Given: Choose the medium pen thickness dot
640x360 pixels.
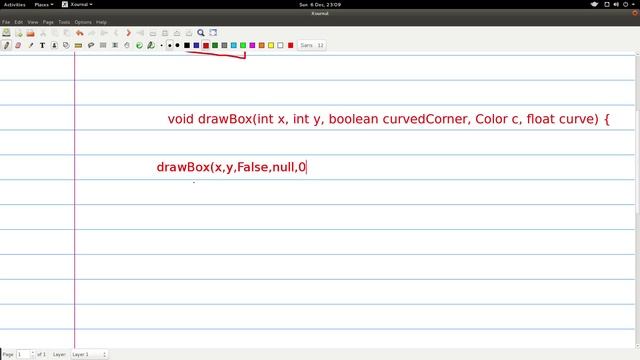Looking at the screenshot, I should (169, 45).
